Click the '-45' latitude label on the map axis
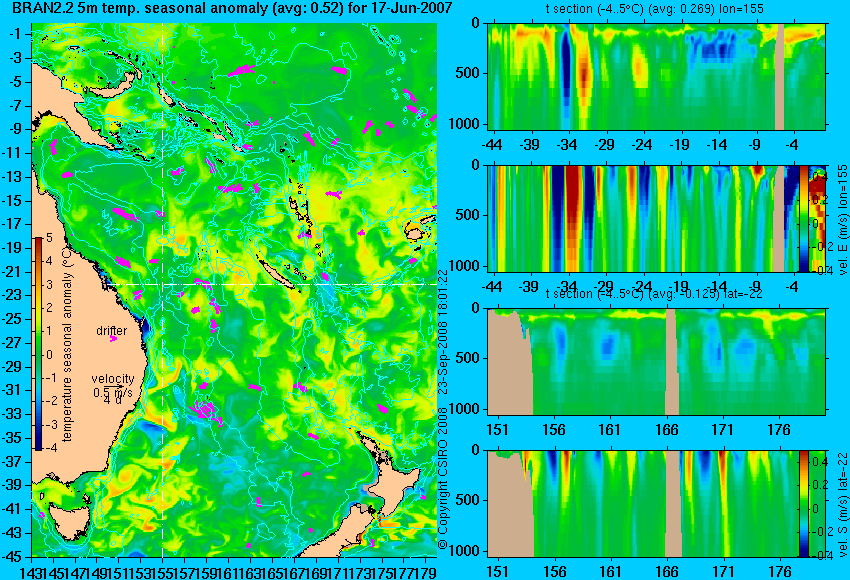The width and height of the screenshot is (850, 580). click(x=13, y=557)
